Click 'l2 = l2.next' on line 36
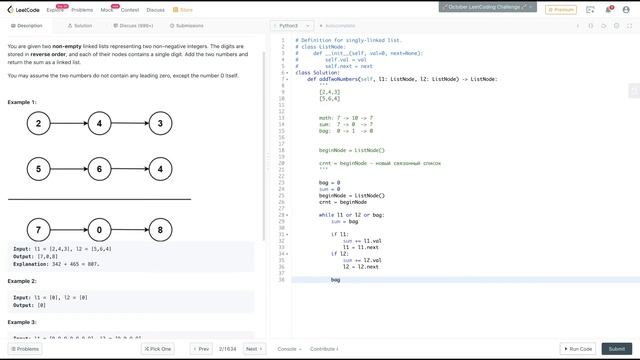The width and height of the screenshot is (640, 360). click(360, 267)
